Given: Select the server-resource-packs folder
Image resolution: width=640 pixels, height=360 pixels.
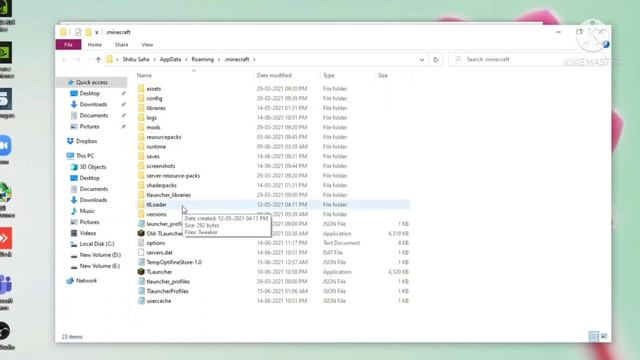Looking at the screenshot, I should click(173, 176).
